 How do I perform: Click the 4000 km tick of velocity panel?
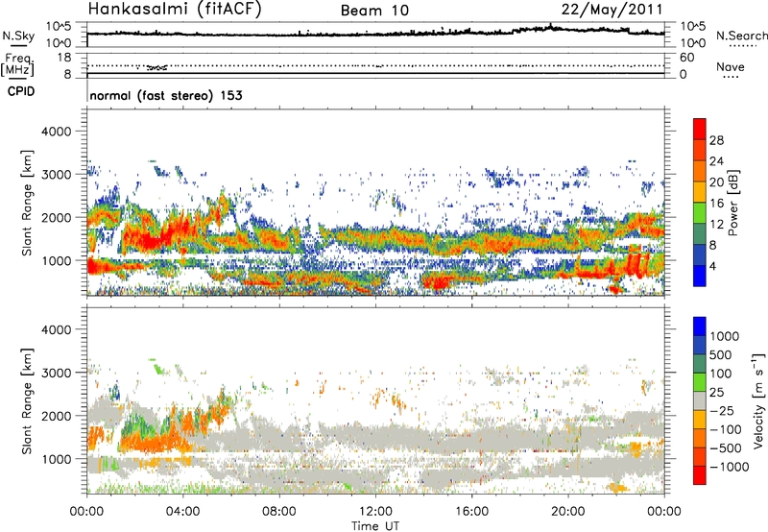pyautogui.click(x=56, y=329)
